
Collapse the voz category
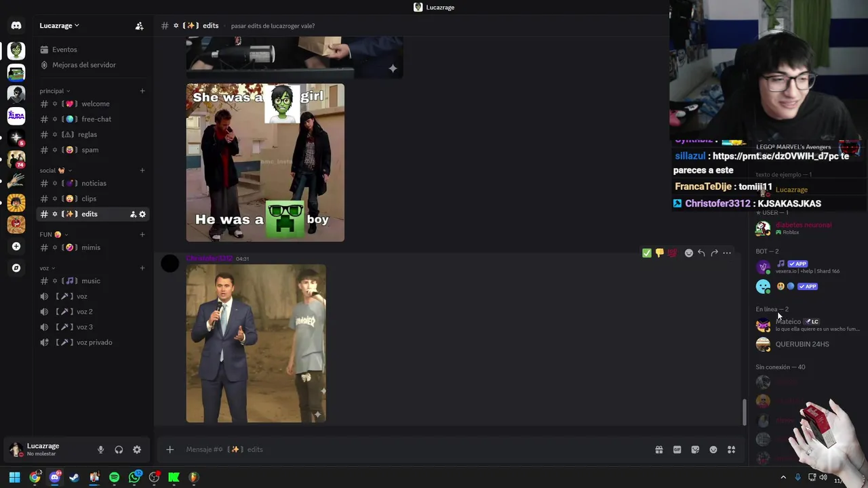[47, 268]
